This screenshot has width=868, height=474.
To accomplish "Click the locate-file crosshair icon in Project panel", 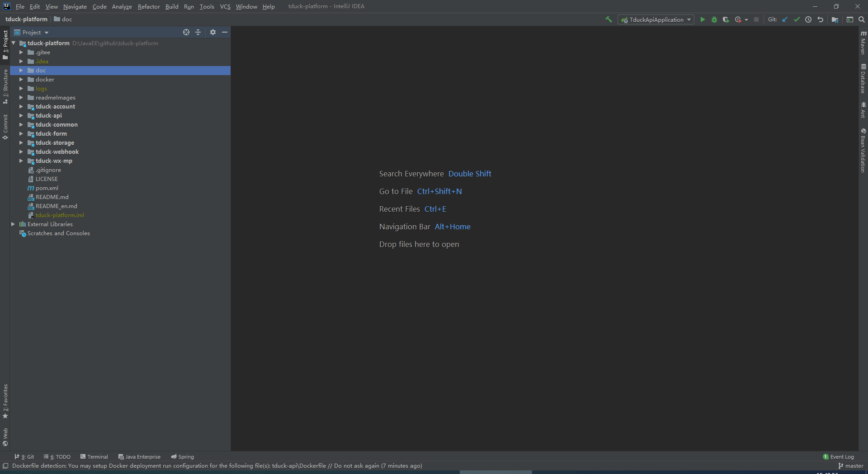I will tap(186, 32).
